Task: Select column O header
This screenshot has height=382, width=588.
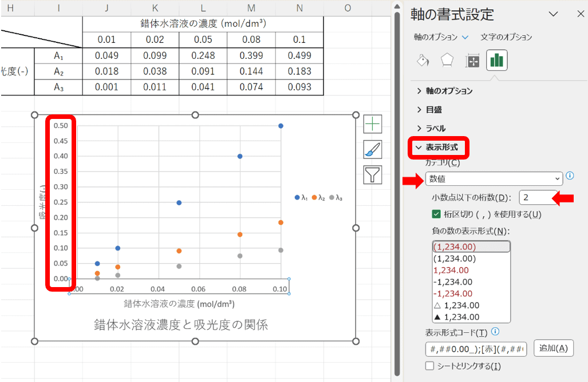Action: (x=348, y=8)
